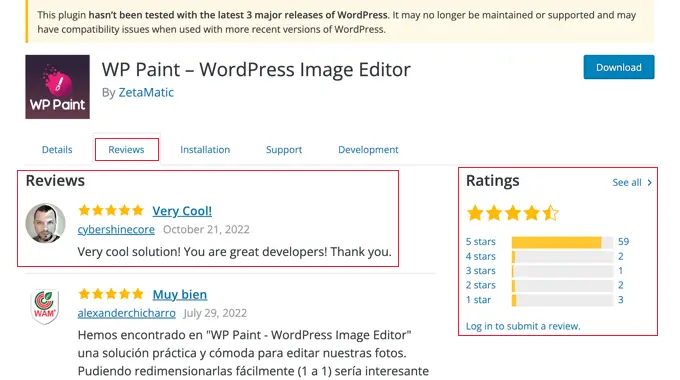The image size is (680, 380).
Task: Click the 5 stars rating bar
Action: pos(562,242)
